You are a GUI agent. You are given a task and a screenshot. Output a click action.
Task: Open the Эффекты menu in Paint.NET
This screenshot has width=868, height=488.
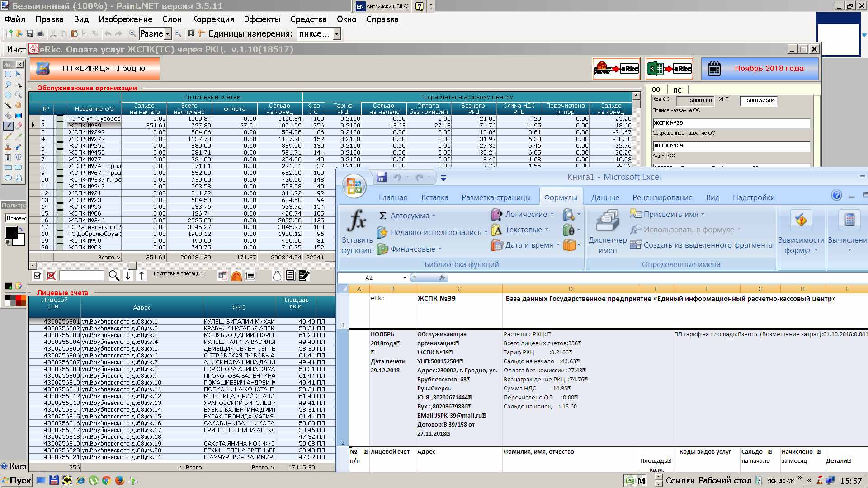click(x=262, y=19)
